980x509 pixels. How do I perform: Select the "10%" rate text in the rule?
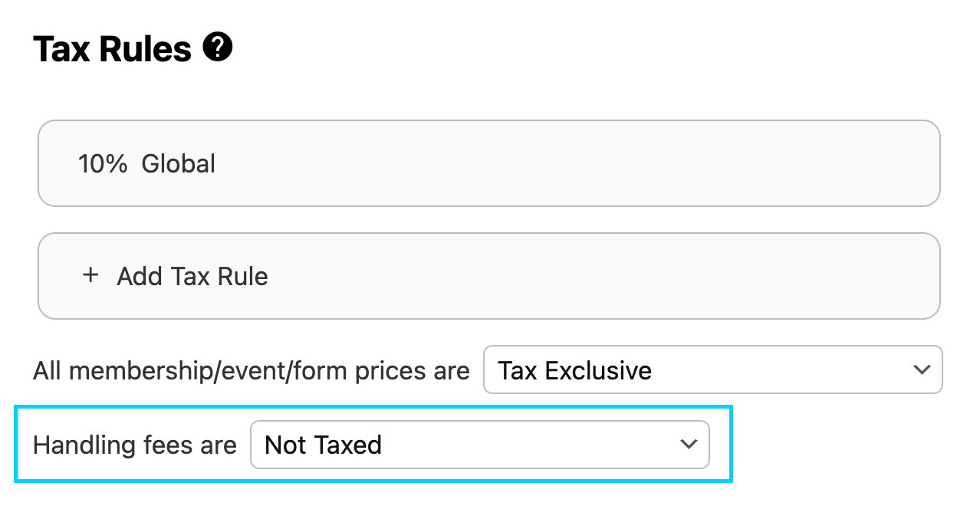click(x=103, y=163)
